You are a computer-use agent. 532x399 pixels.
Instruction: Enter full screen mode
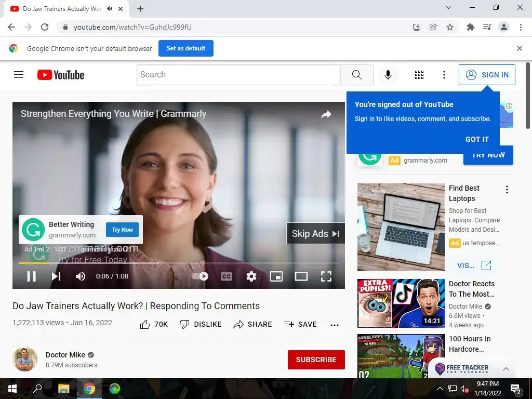(326, 276)
